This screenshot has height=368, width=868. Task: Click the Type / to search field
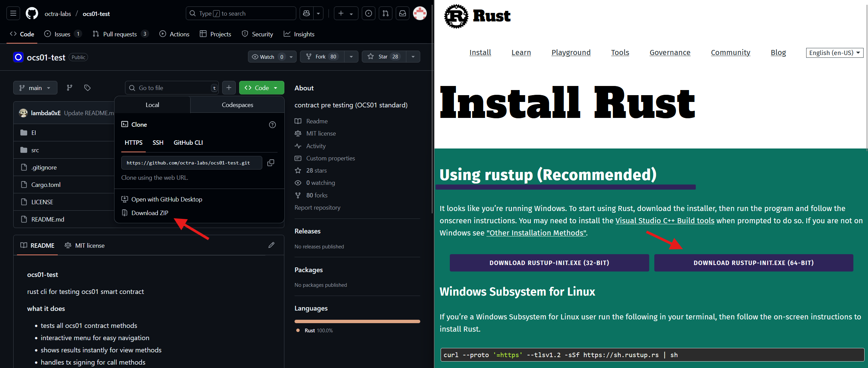(x=241, y=13)
